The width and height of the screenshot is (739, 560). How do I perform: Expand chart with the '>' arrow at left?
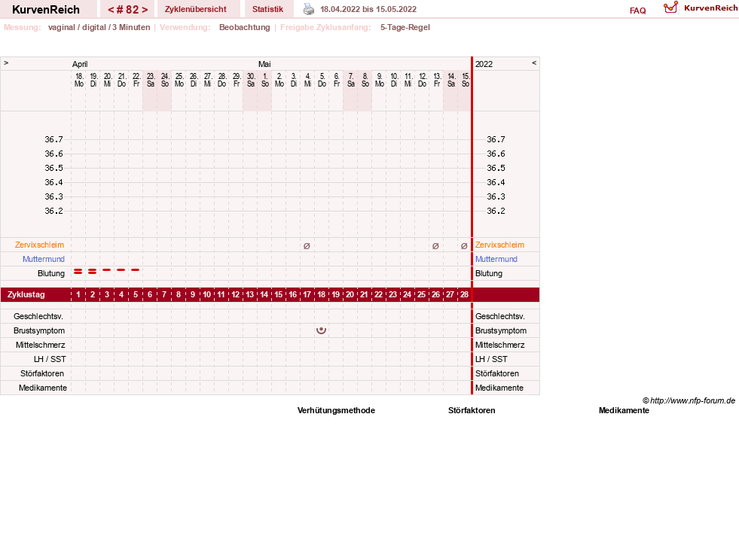pos(6,62)
